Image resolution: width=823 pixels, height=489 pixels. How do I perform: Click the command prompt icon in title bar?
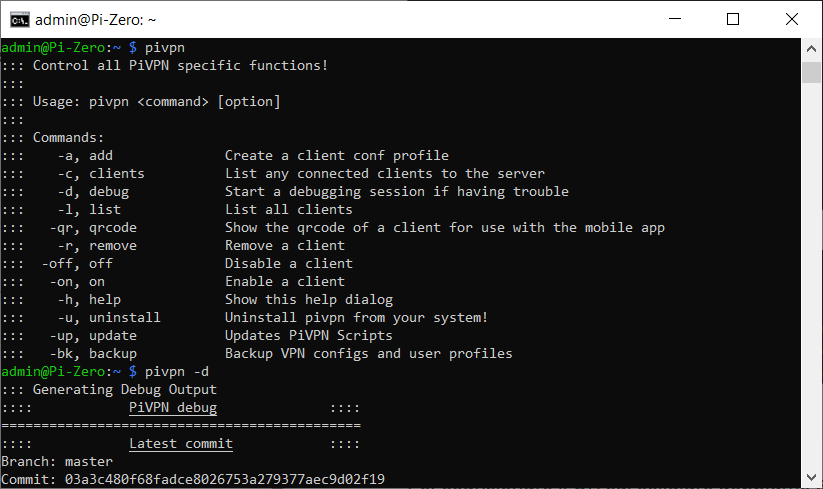click(x=18, y=19)
